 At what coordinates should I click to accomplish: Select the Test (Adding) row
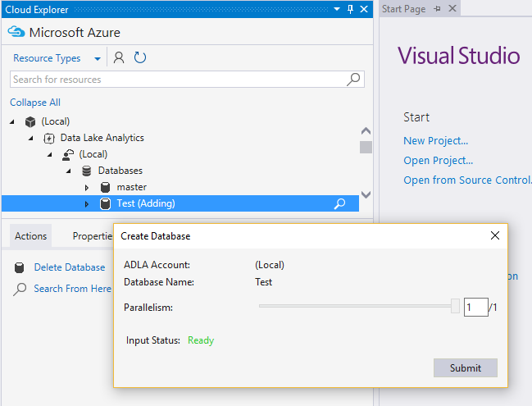pyautogui.click(x=180, y=203)
